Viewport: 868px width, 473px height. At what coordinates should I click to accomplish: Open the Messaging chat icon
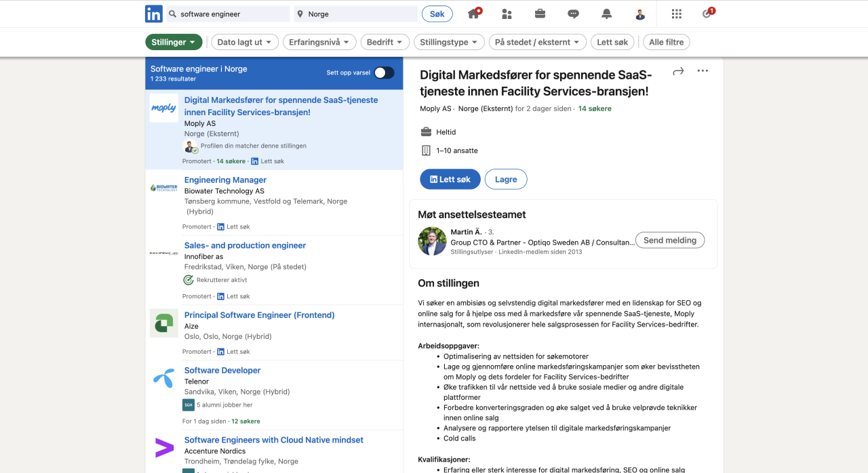coord(573,14)
